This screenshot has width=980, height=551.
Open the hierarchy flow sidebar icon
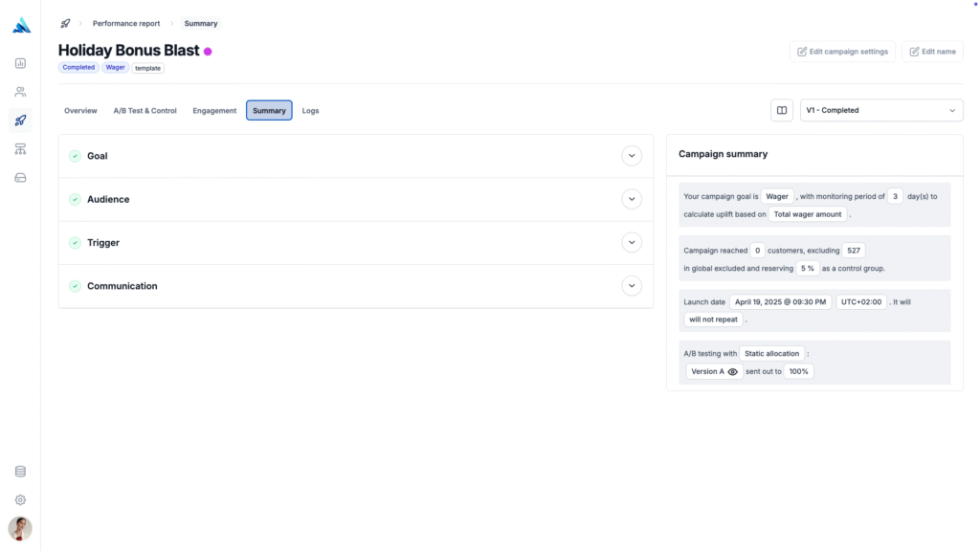coord(20,149)
